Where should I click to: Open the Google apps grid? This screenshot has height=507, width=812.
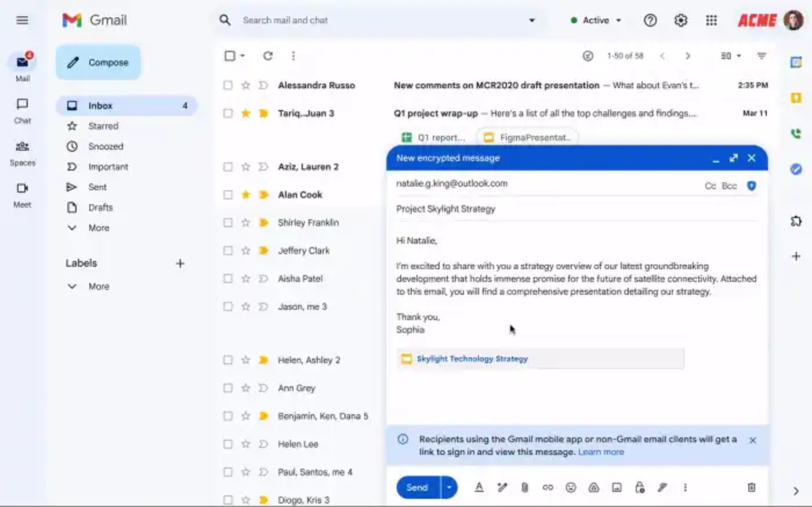pos(711,20)
